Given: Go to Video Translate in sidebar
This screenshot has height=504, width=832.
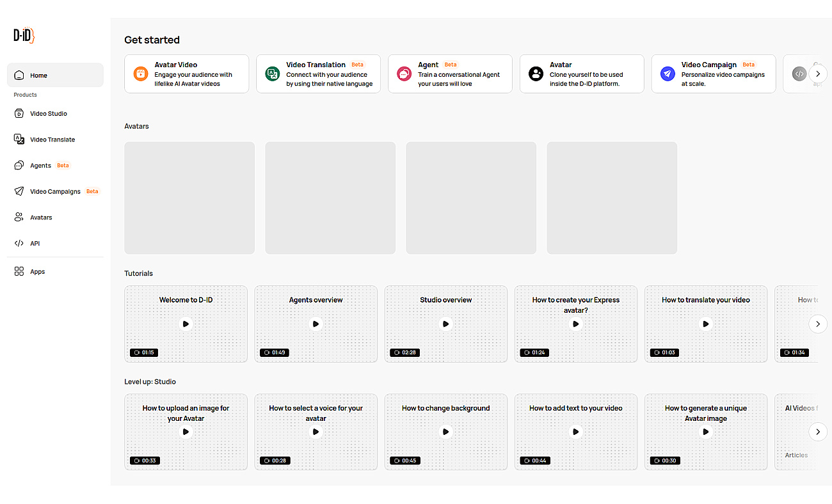Looking at the screenshot, I should (55, 139).
